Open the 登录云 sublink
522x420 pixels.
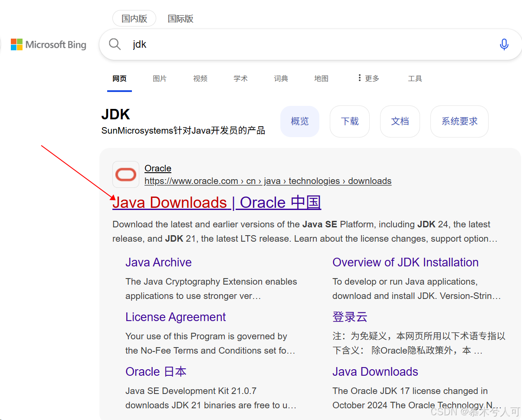point(350,317)
